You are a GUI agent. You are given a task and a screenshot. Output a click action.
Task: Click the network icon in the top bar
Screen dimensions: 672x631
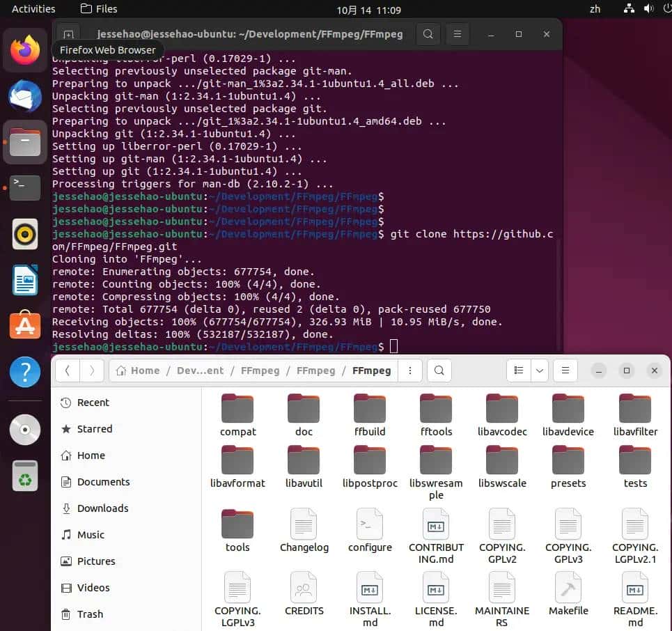point(629,9)
